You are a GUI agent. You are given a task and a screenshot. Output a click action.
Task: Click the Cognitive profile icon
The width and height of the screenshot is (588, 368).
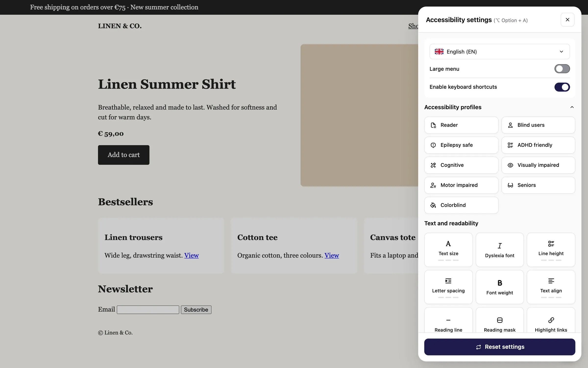coord(433,165)
